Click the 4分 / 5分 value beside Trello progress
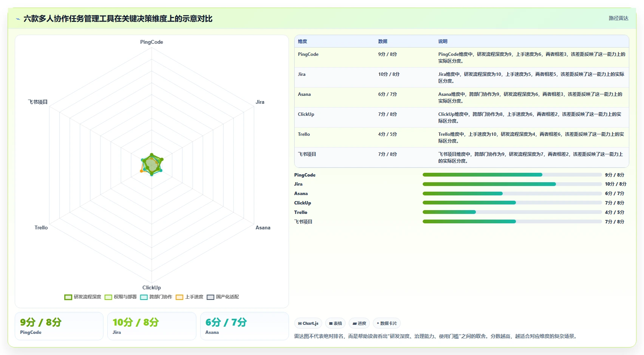 [x=615, y=212]
